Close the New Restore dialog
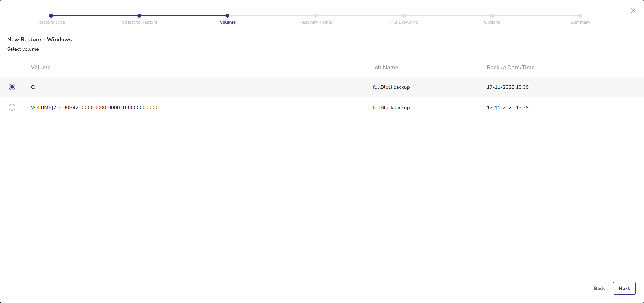This screenshot has width=644, height=303. 633,11
